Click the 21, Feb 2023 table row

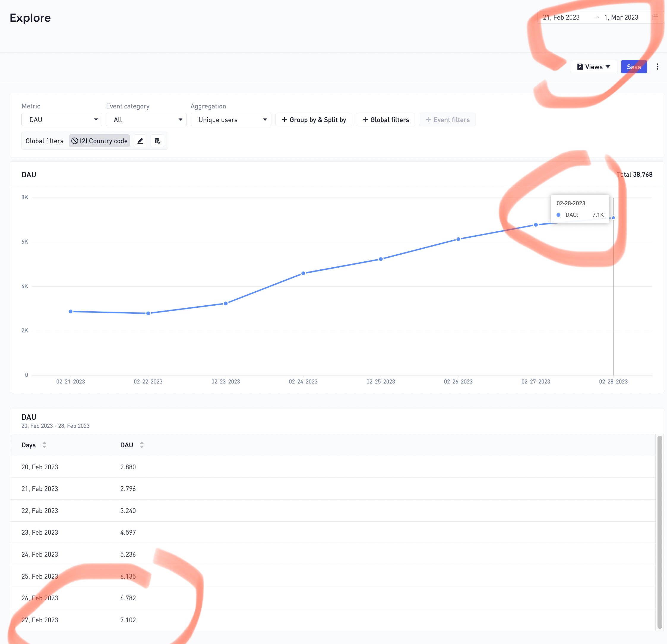pyautogui.click(x=333, y=488)
